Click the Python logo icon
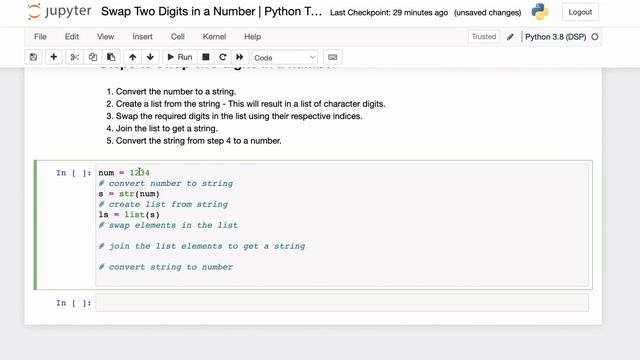Screen dimensions: 640x360 coord(540,12)
